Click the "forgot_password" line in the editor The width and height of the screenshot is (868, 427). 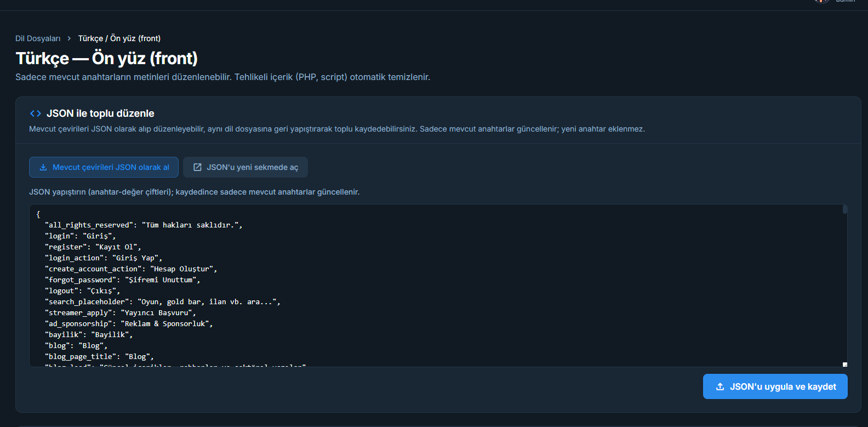123,280
